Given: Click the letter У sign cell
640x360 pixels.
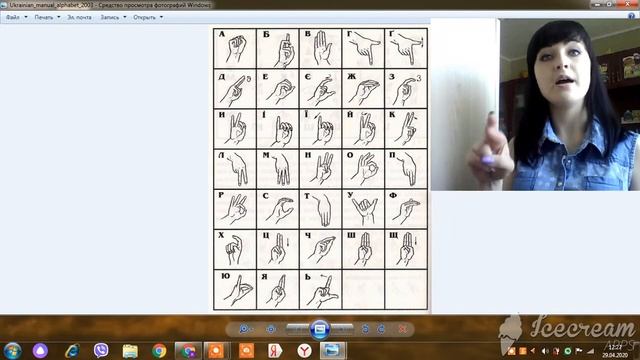Looking at the screenshot, I should click(363, 209).
